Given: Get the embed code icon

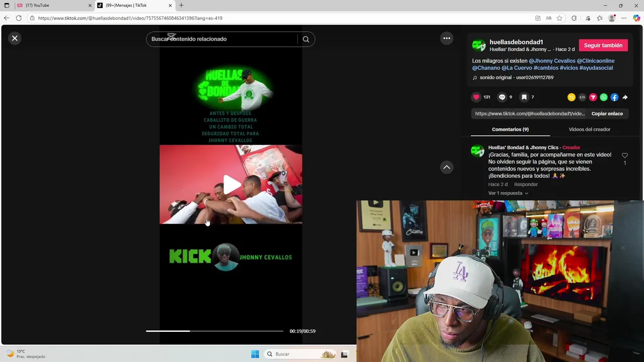Looking at the screenshot, I should click(582, 97).
